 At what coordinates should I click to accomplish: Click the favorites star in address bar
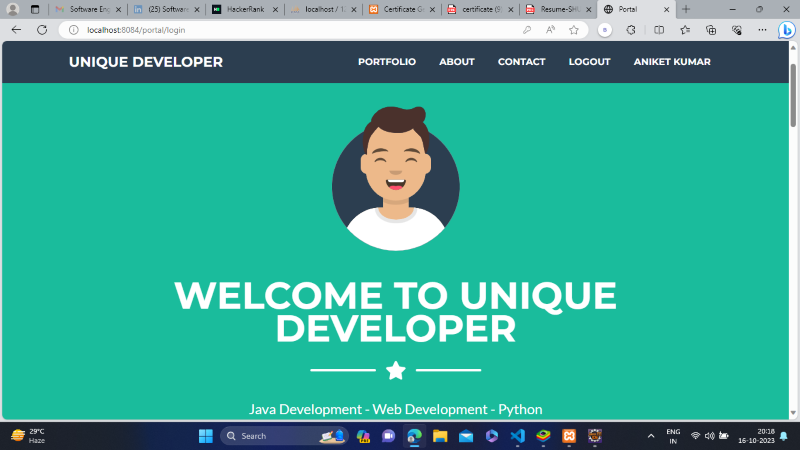pyautogui.click(x=574, y=30)
